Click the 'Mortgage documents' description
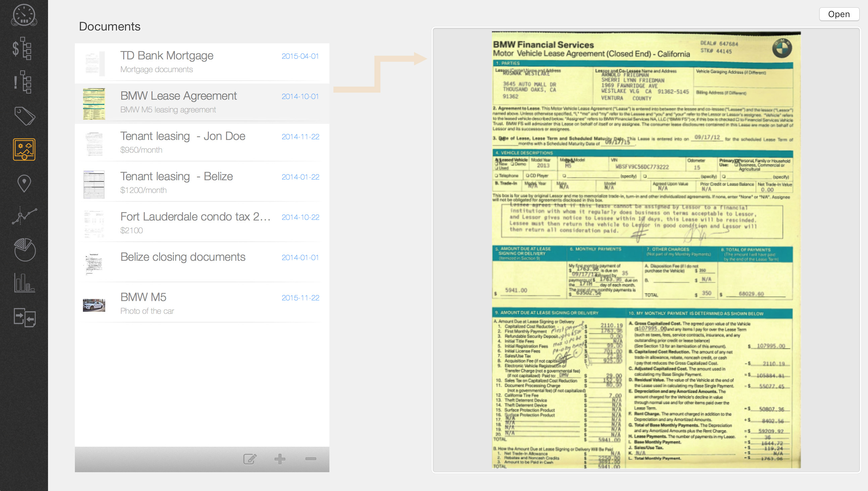 pos(156,69)
